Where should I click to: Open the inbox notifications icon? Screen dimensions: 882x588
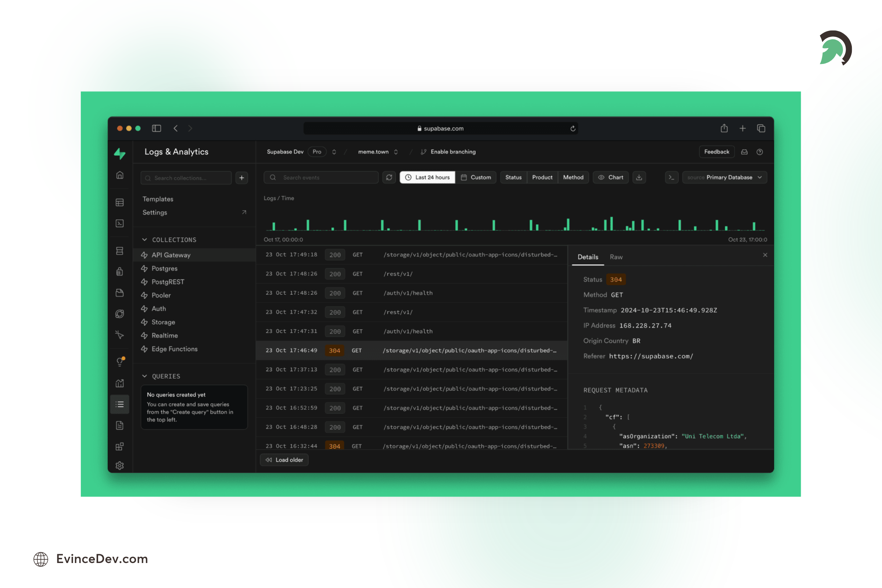(x=745, y=152)
